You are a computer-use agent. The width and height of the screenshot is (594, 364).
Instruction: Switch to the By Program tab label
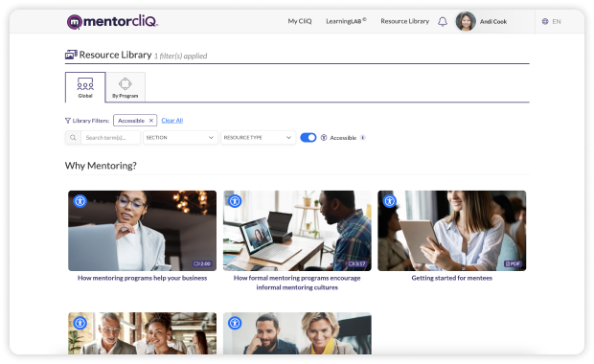pos(125,96)
